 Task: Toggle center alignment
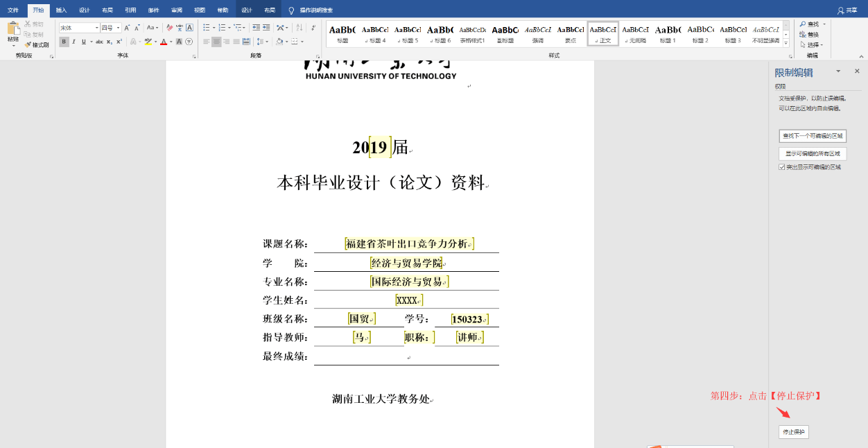coord(216,42)
